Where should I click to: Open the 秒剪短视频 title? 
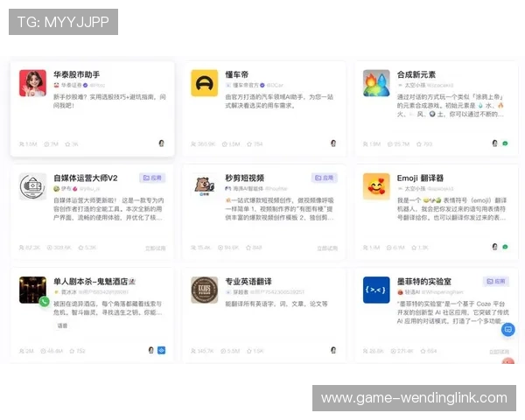(244, 178)
